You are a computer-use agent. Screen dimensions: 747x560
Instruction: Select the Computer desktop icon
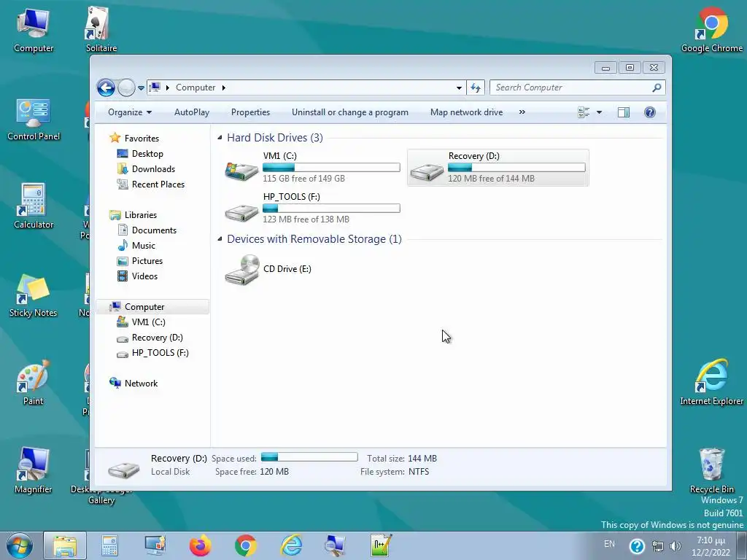coord(34,31)
